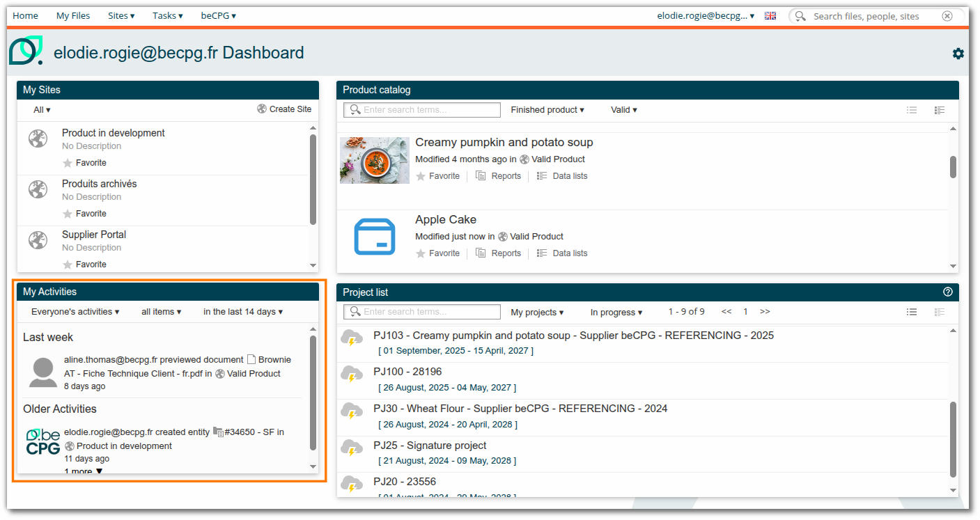
Task: Open Reports for Apple Cake
Action: click(x=499, y=253)
